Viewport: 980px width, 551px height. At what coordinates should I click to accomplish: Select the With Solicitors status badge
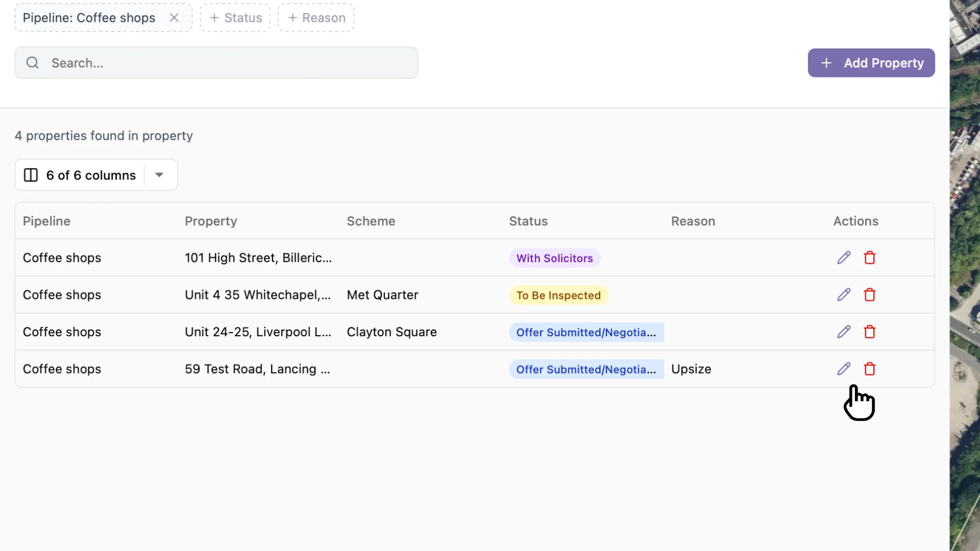(554, 258)
